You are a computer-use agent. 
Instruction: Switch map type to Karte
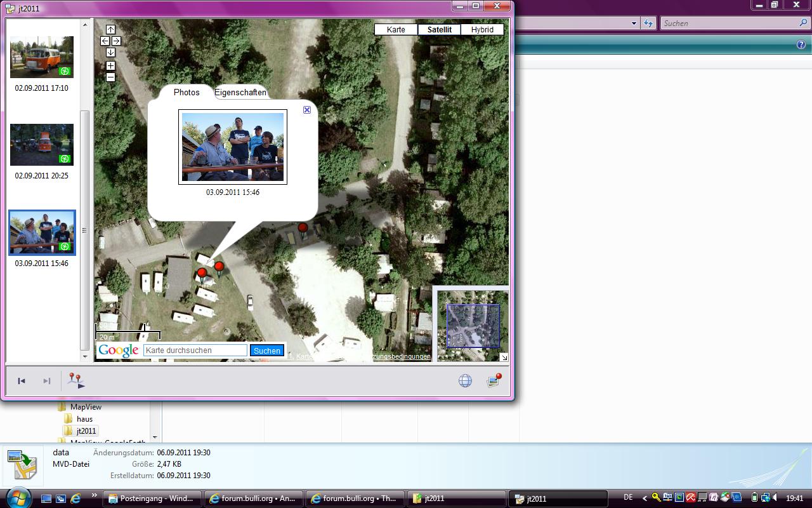[396, 30]
